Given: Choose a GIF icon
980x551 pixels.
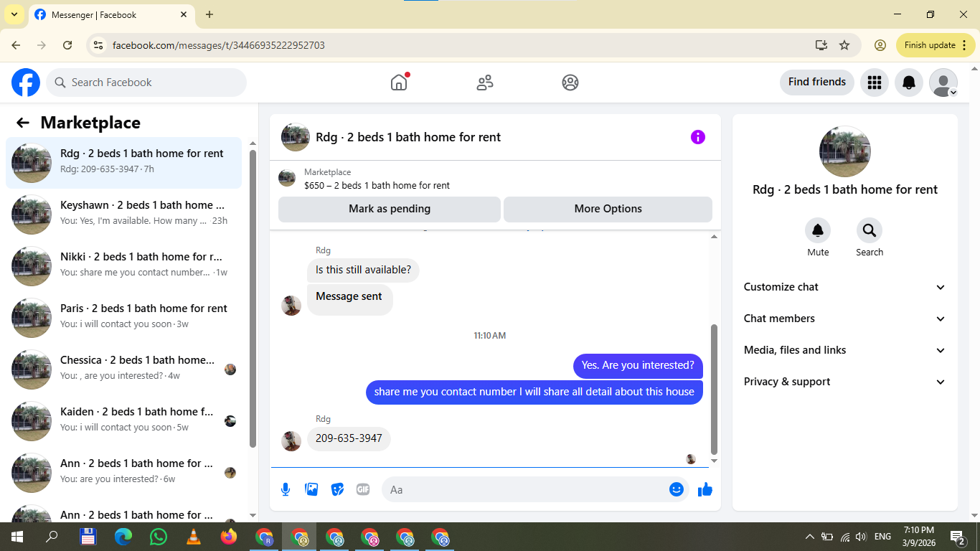Looking at the screenshot, I should [x=363, y=489].
